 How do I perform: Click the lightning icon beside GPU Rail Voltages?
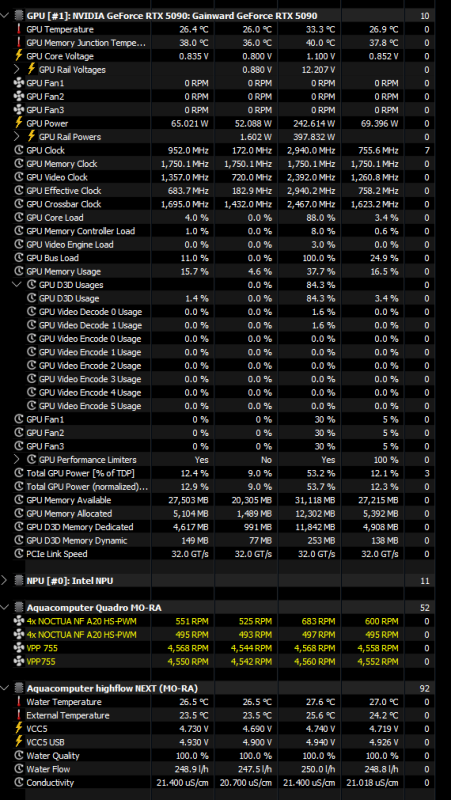tap(32, 69)
